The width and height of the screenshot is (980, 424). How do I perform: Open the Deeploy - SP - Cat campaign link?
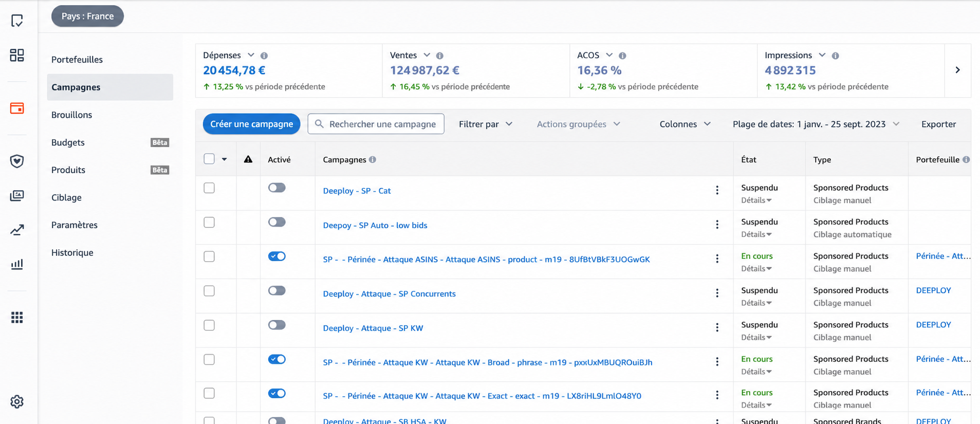click(357, 191)
